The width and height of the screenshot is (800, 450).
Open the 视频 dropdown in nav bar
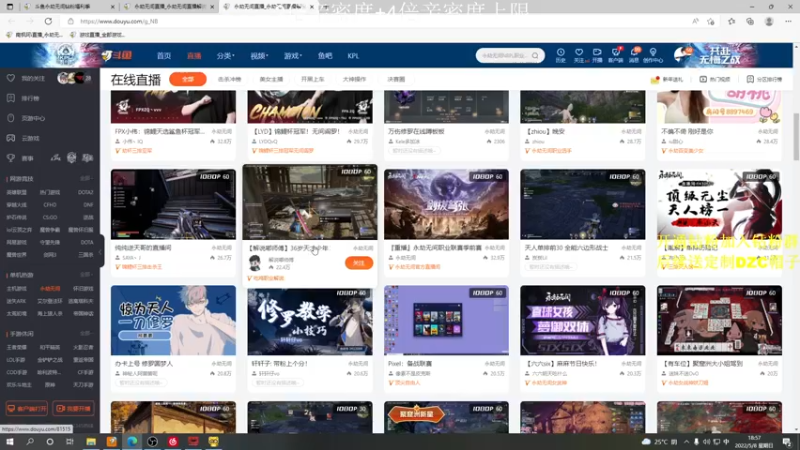pyautogui.click(x=259, y=56)
